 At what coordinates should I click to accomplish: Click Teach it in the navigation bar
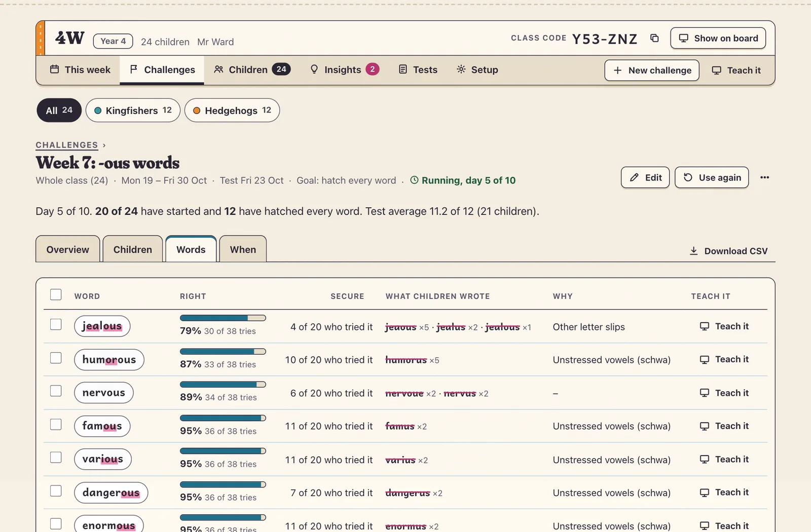(736, 70)
